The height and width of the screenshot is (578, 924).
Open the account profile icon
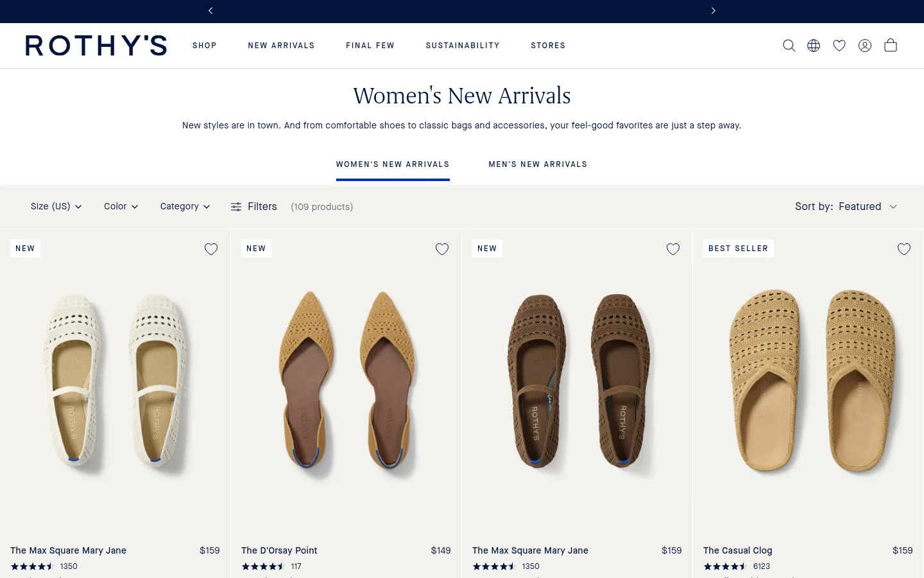[865, 46]
